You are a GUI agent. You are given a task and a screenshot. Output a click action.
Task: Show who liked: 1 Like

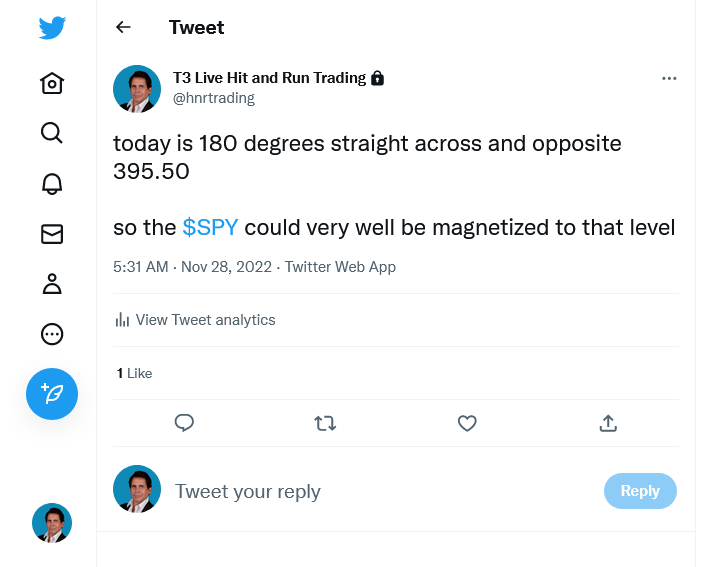click(135, 373)
